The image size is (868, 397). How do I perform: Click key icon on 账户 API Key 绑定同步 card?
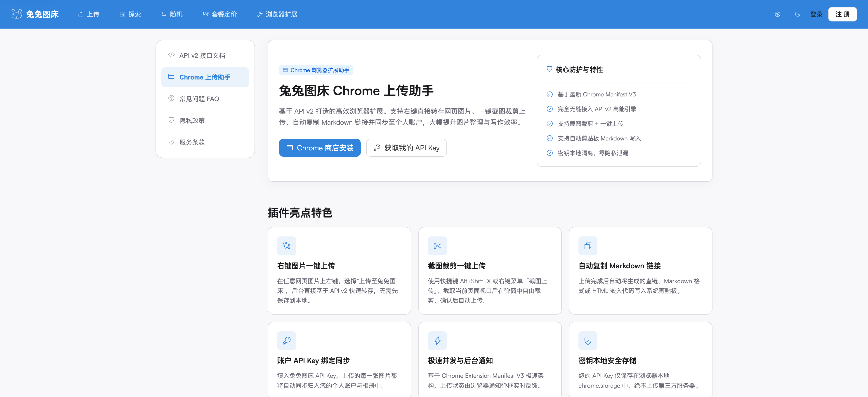(286, 341)
